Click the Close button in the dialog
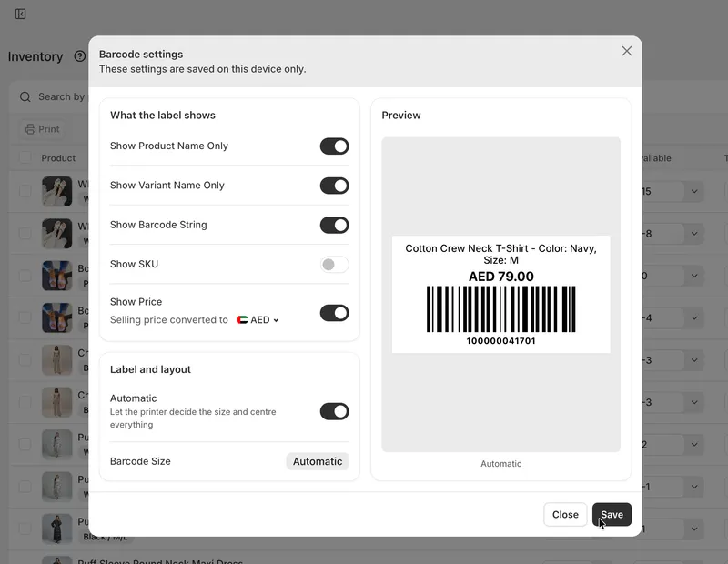Screen dimensions: 728x564 click(565, 514)
